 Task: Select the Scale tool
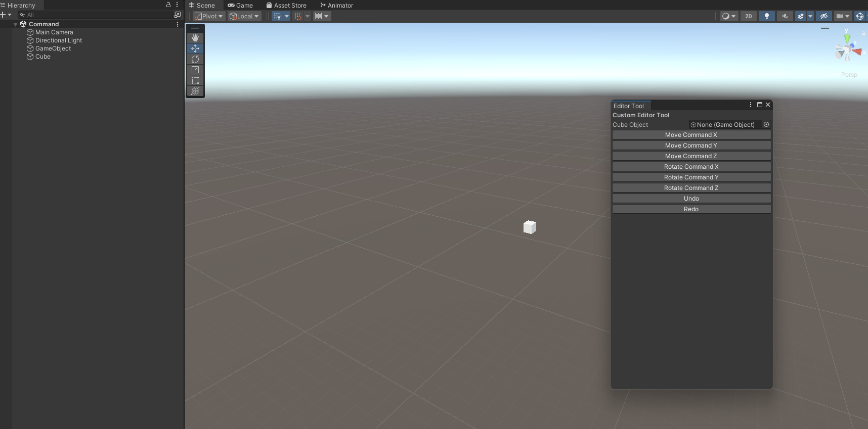pos(195,70)
